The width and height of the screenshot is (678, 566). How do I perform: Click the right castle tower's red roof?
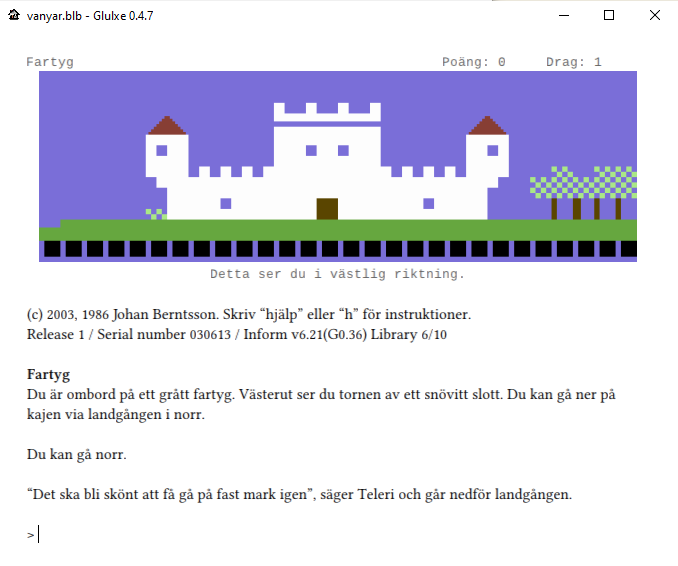coord(488,126)
